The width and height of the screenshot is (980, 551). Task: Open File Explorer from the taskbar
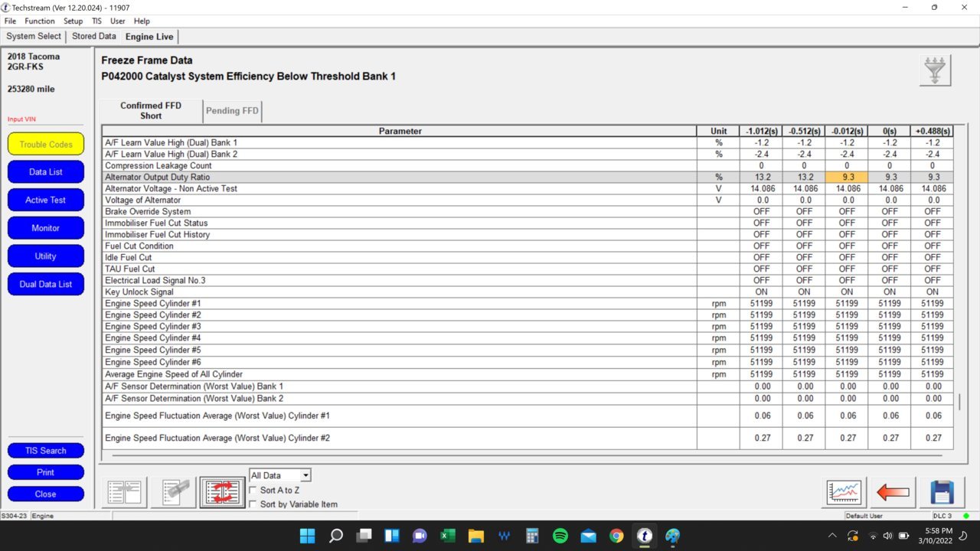tap(475, 536)
